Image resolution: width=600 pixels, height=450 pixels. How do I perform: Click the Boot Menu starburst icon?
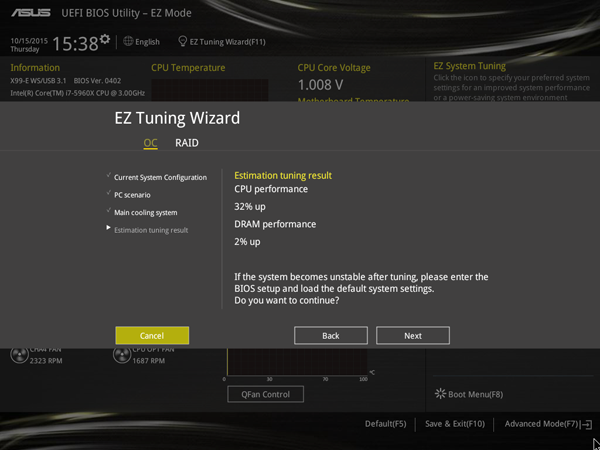click(x=440, y=394)
